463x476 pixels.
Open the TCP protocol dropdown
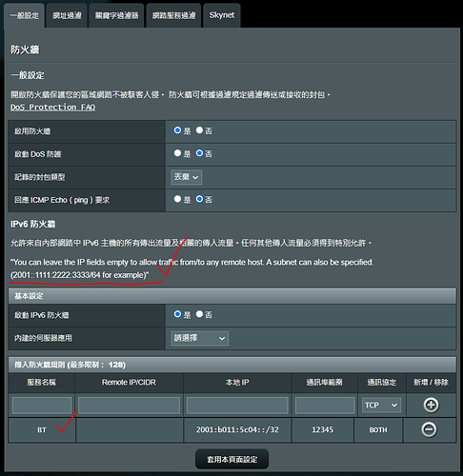pos(381,406)
